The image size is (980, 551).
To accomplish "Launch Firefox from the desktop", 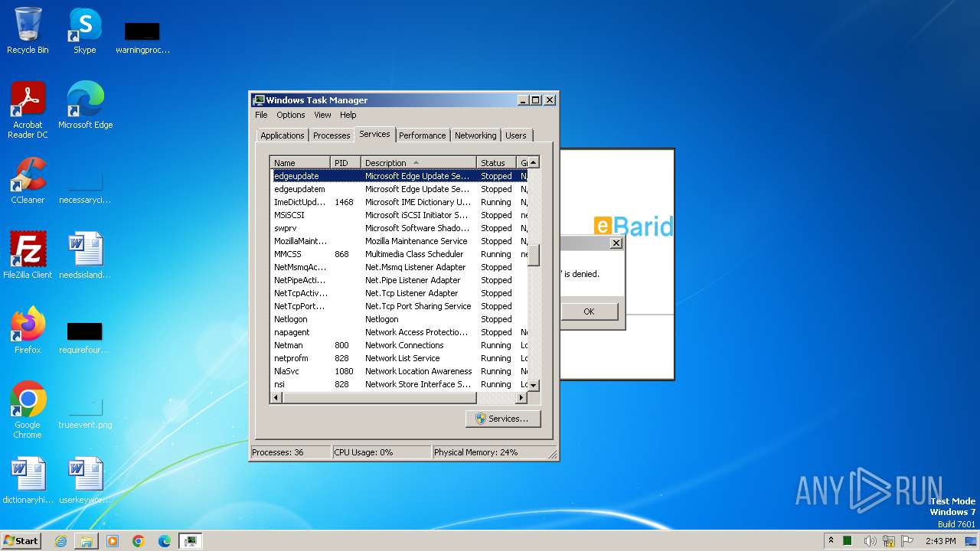I will point(28,330).
